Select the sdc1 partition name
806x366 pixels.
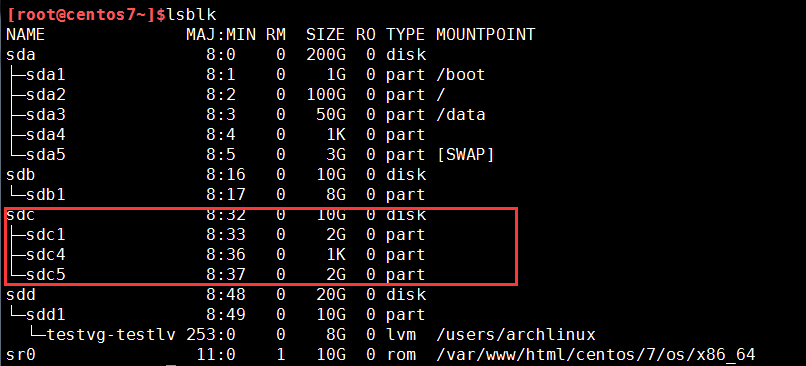click(x=45, y=235)
